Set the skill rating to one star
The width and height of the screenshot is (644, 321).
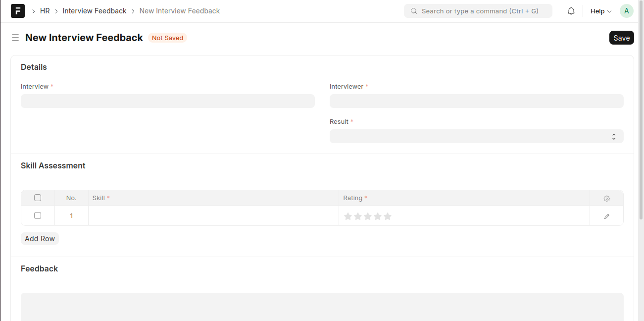348,216
